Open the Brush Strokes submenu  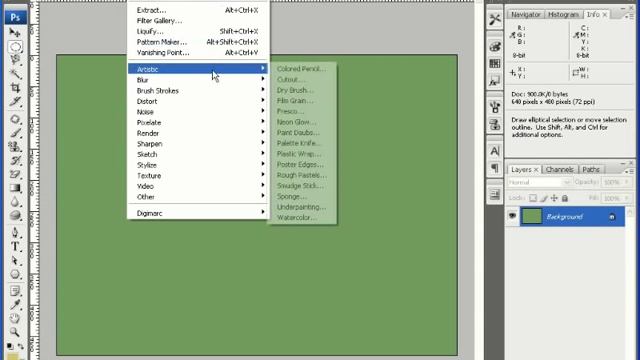coord(198,91)
